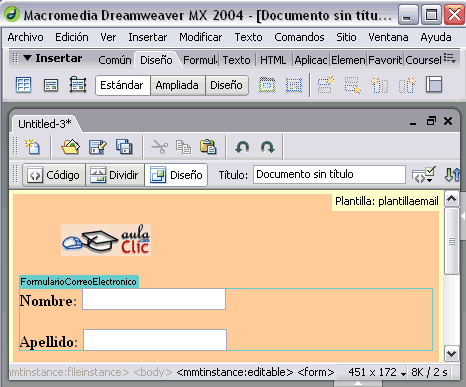Viewport: 466px width, 387px height.
Task: Click the Título text field
Action: (329, 175)
